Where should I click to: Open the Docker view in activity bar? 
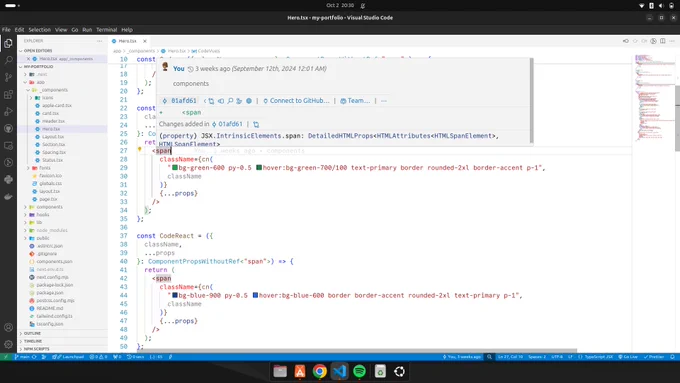tap(8, 196)
